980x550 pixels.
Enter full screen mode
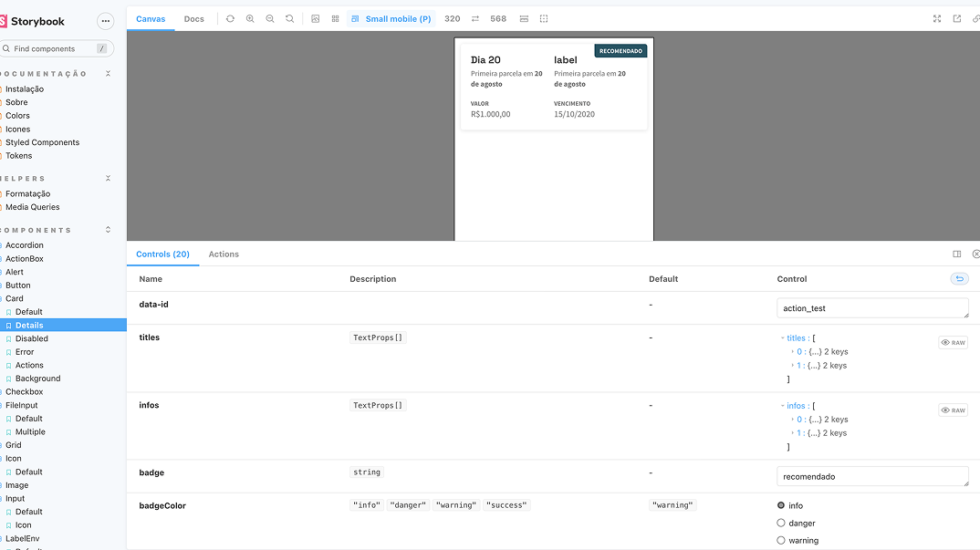(x=937, y=19)
